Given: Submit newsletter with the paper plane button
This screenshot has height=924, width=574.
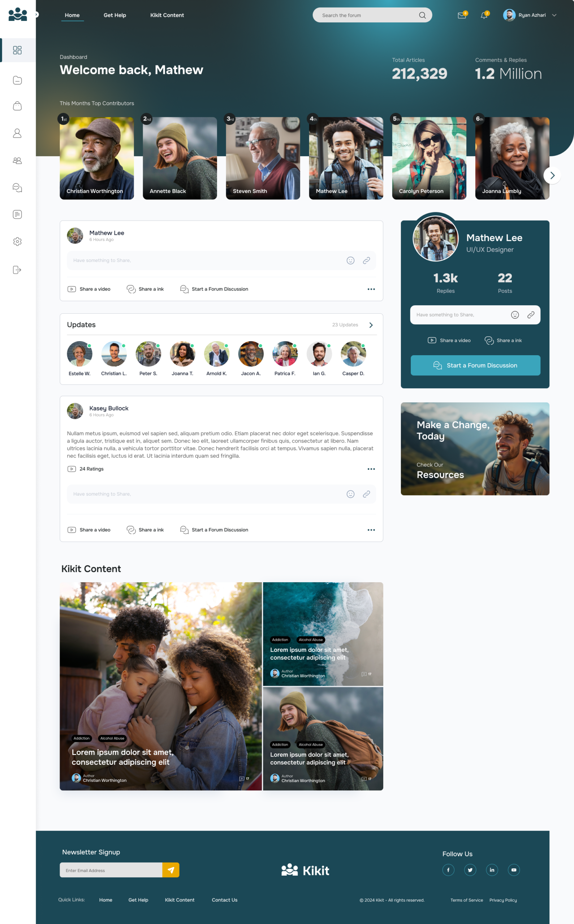Looking at the screenshot, I should coord(171,870).
